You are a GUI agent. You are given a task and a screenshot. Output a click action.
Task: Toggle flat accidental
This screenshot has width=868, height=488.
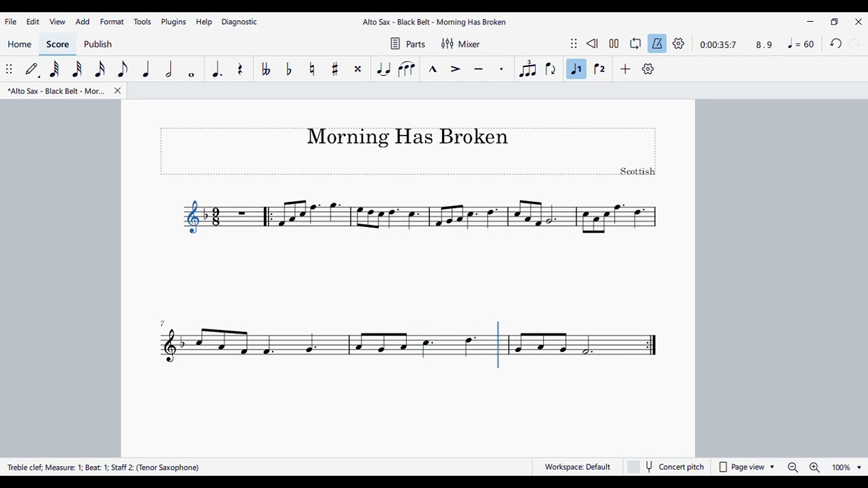click(289, 69)
